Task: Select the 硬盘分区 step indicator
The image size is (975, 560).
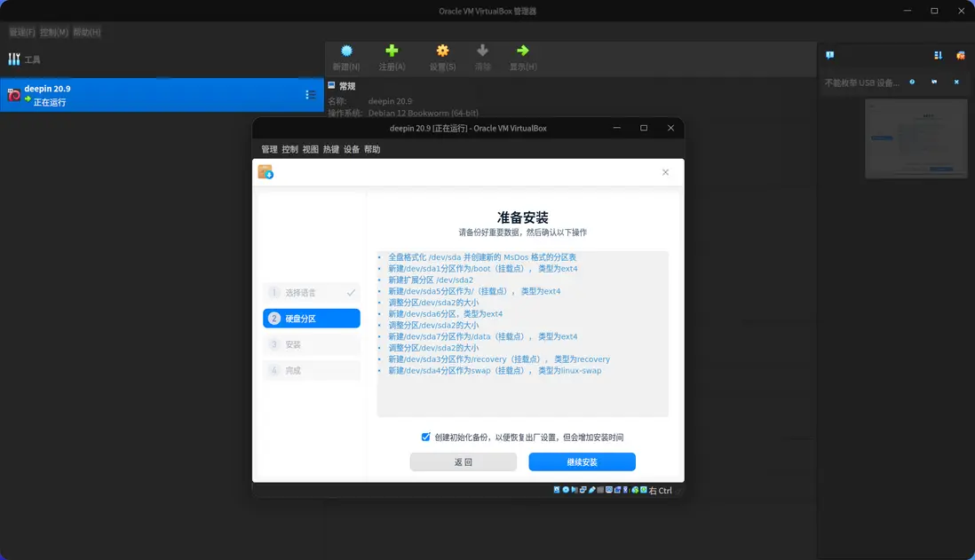Action: coord(311,318)
